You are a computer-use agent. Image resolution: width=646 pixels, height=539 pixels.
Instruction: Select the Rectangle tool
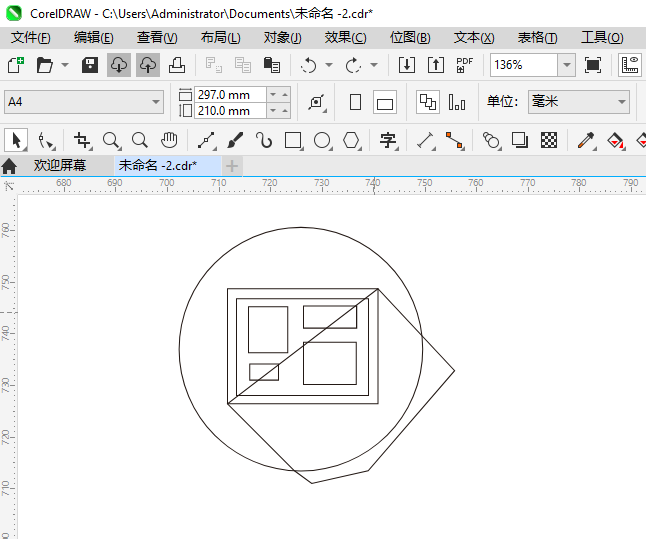click(293, 141)
